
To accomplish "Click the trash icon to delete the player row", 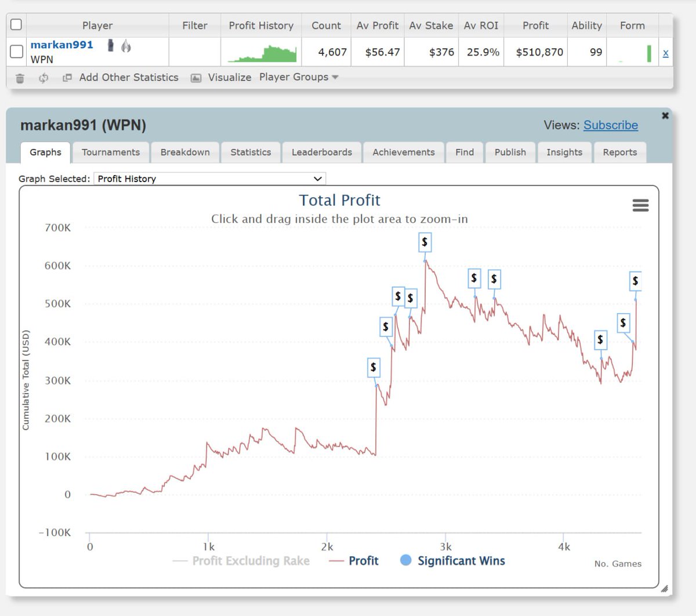I will tap(19, 77).
